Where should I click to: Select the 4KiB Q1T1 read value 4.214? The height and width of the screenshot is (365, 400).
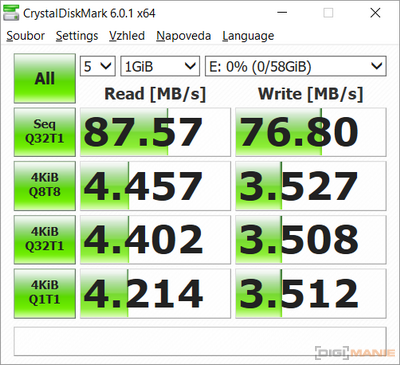[155, 293]
